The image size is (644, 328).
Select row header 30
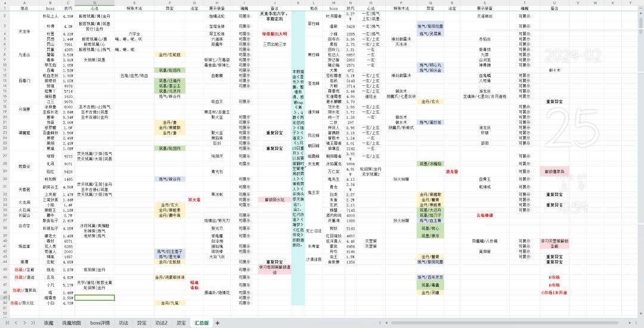(x=5, y=179)
